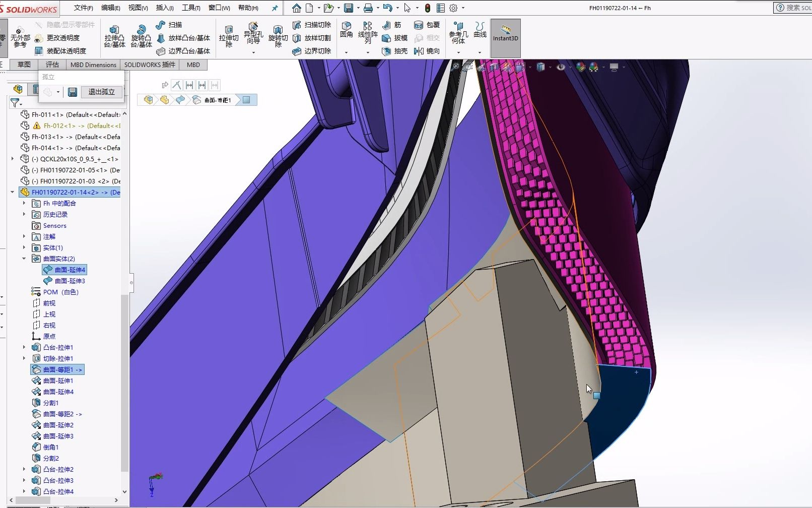Toggle the menu bar pin

tap(275, 8)
